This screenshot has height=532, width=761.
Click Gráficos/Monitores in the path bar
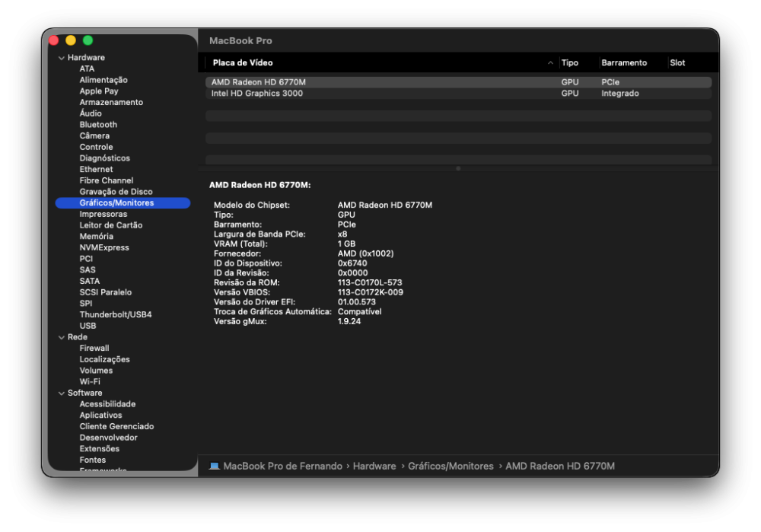click(451, 467)
